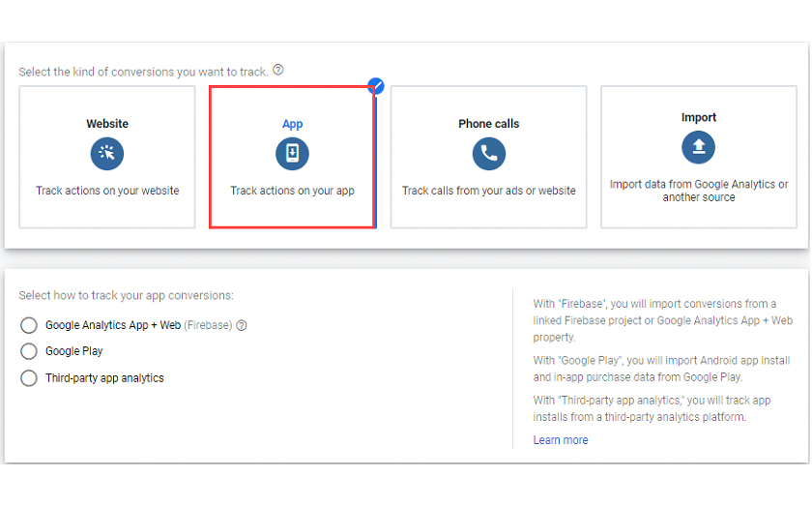Select Google Analytics App + Web radio button

(29, 325)
